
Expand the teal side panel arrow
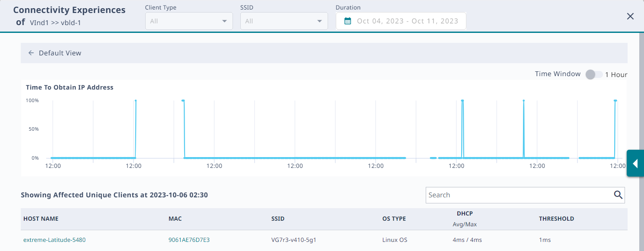(635, 164)
